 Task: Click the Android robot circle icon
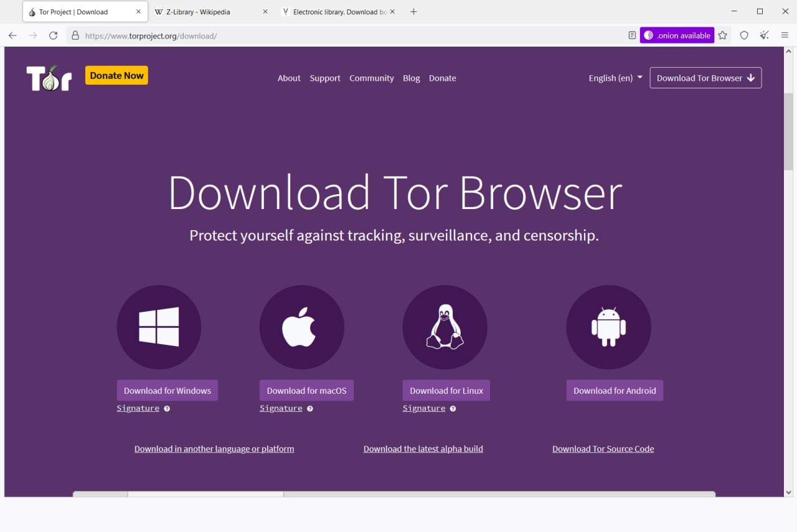coord(608,327)
